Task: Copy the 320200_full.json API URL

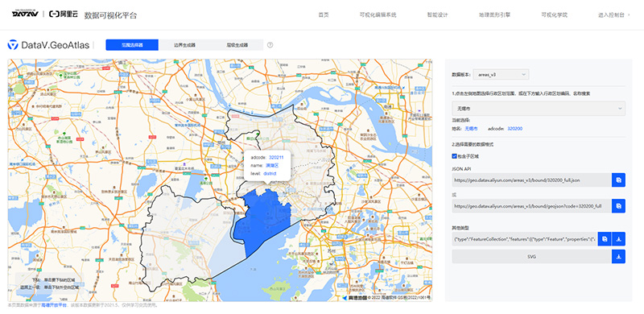Action: (618, 180)
